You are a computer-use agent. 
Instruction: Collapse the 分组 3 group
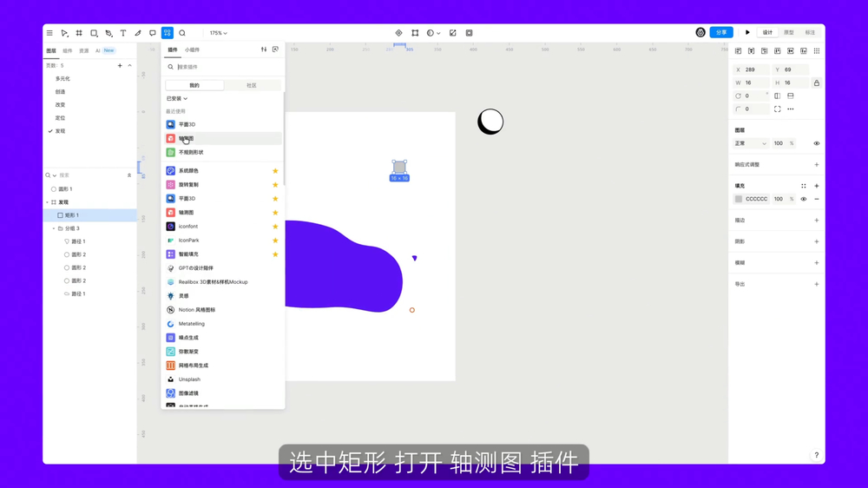coord(54,228)
